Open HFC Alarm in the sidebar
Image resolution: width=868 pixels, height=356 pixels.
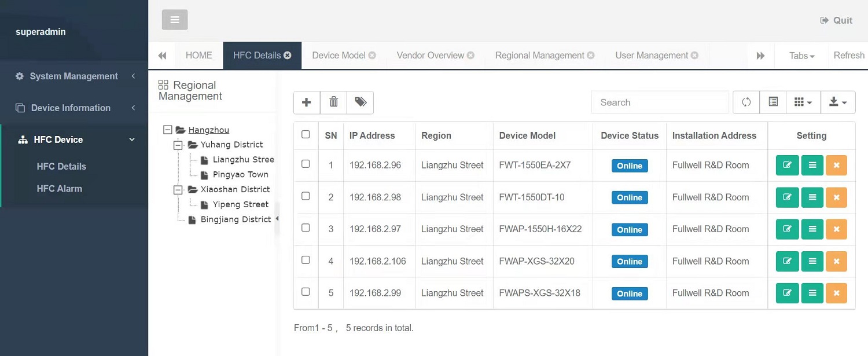point(59,189)
